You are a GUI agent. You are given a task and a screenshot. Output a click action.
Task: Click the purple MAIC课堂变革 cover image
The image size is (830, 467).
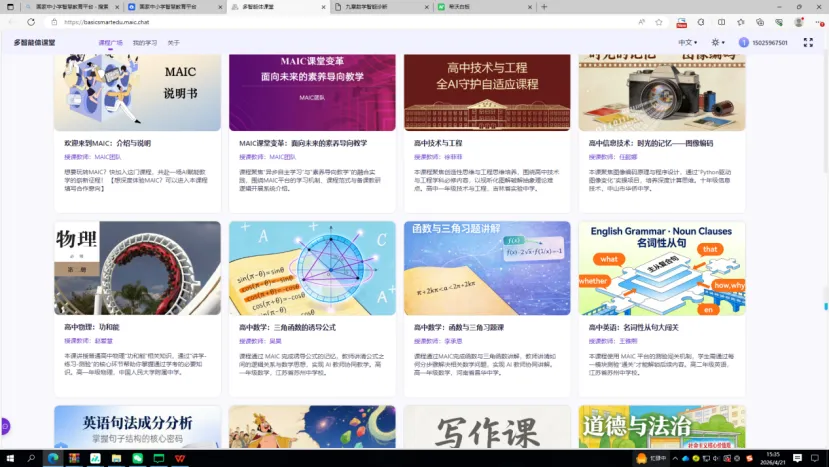pyautogui.click(x=312, y=92)
